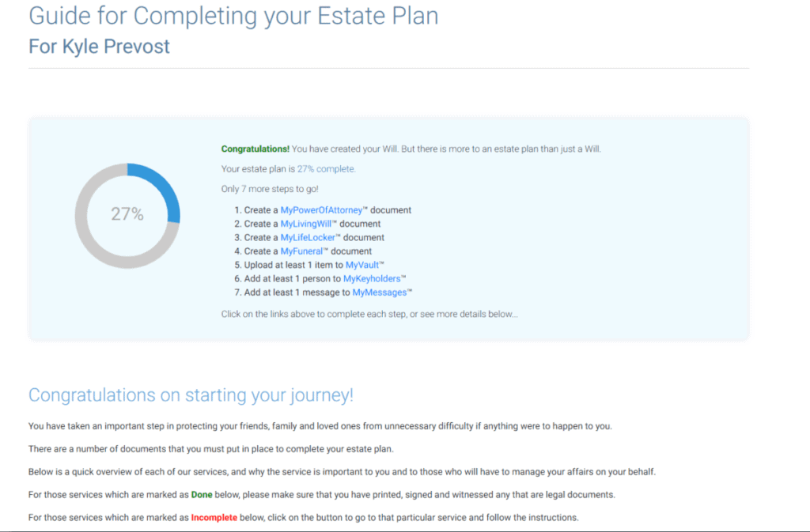Click the "Guide for Completing your Estate Plan" heading

pyautogui.click(x=233, y=16)
